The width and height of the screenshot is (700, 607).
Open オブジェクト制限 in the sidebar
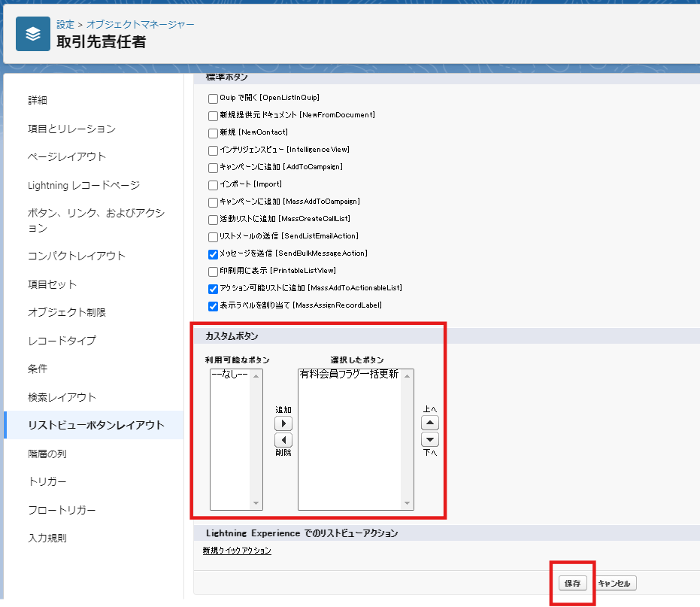click(66, 312)
